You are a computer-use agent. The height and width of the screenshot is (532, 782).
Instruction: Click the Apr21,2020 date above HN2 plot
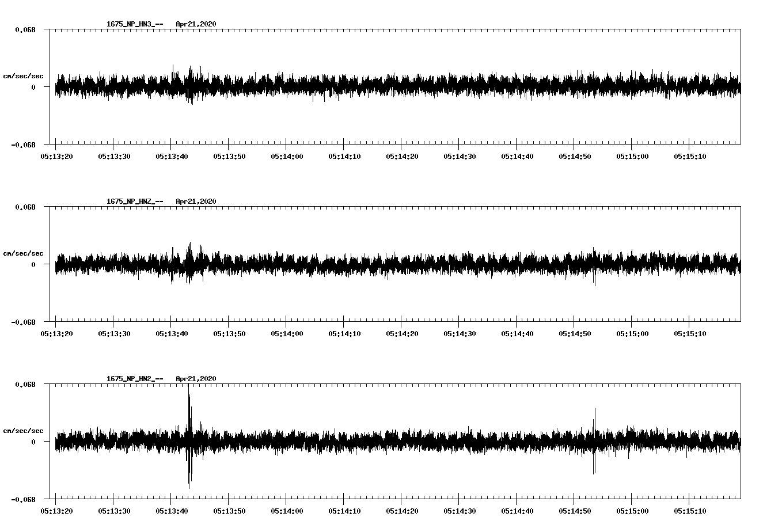(196, 379)
